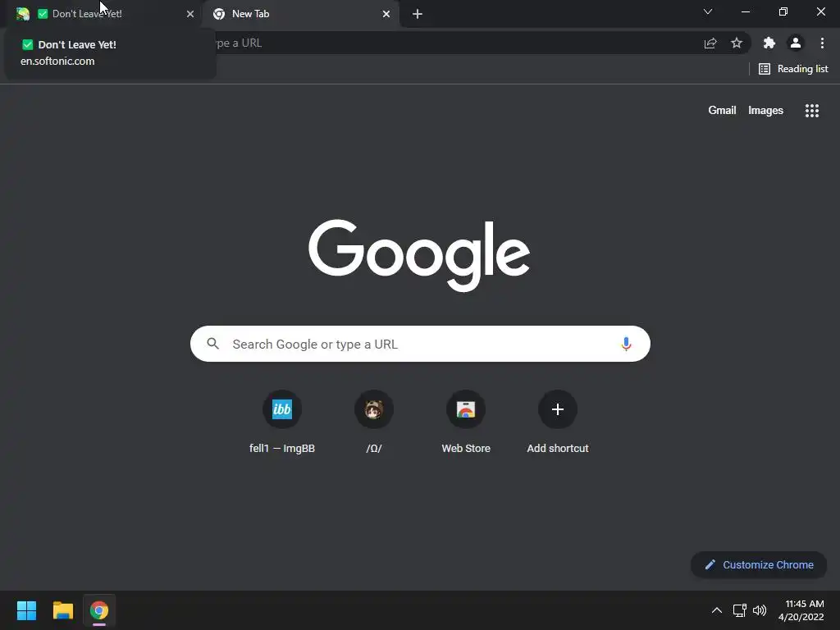Open the tab search chevron
840x630 pixels.
pos(708,11)
